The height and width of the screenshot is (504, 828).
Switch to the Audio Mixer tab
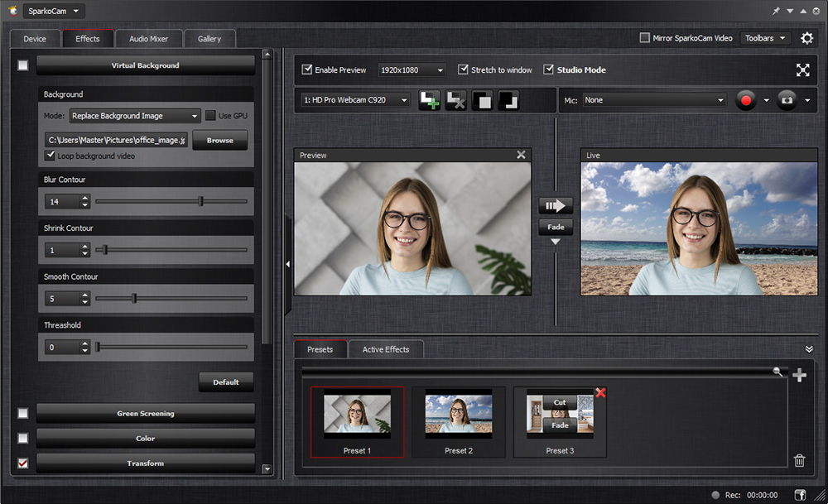(x=148, y=38)
